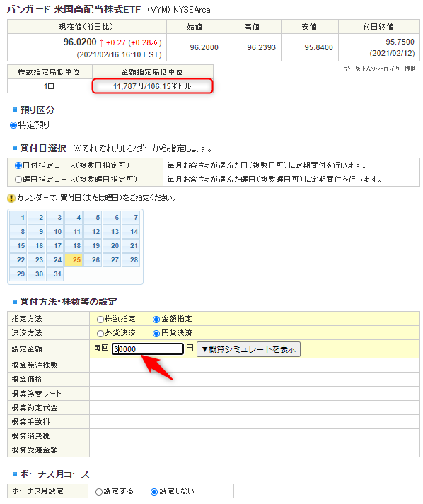The width and height of the screenshot is (423, 504).
Task: Pick day 4 in the calendar
Action: 74,218
